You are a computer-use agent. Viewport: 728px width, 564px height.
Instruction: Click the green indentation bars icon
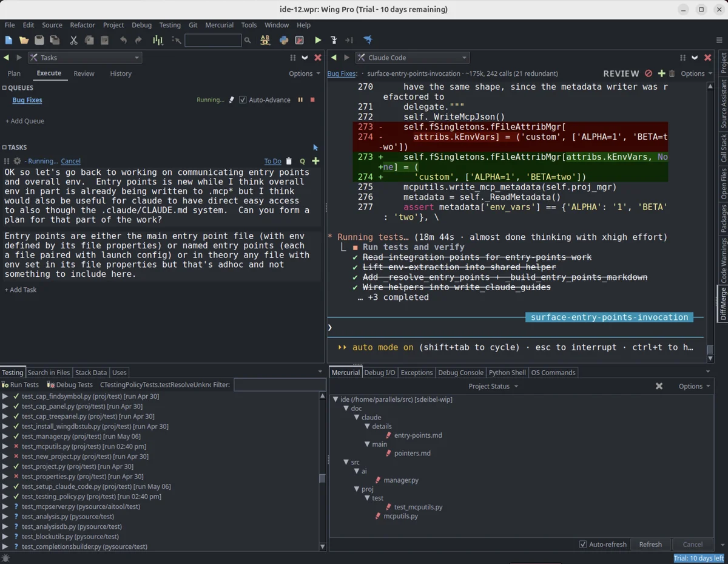[158, 40]
